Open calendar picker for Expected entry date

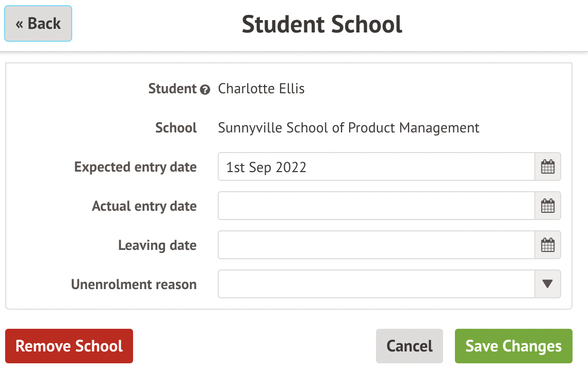(x=547, y=167)
